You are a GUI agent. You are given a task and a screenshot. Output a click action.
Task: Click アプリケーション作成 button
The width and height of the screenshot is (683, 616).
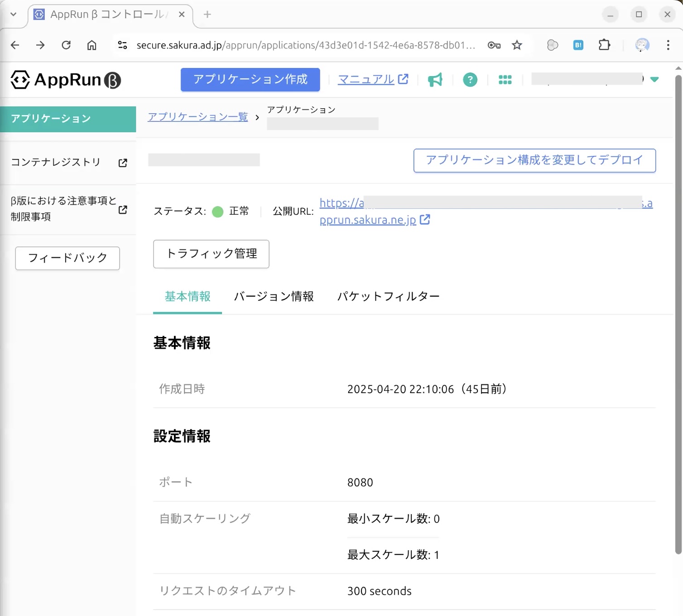(250, 80)
